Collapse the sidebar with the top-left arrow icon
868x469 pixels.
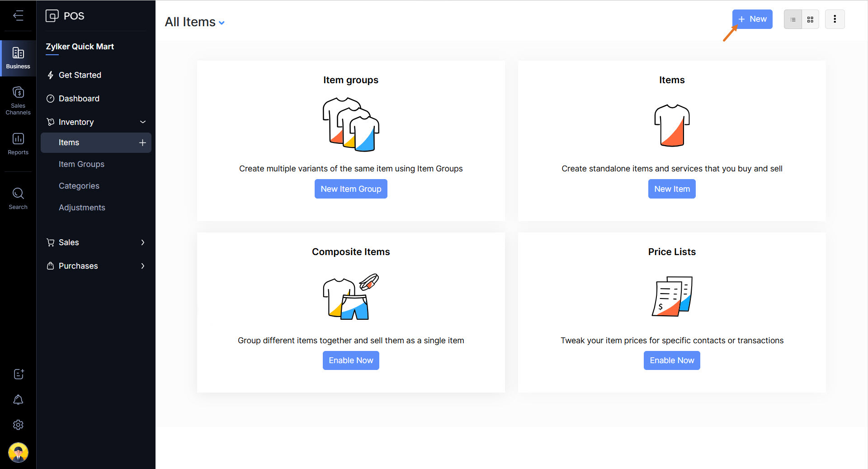pos(18,16)
